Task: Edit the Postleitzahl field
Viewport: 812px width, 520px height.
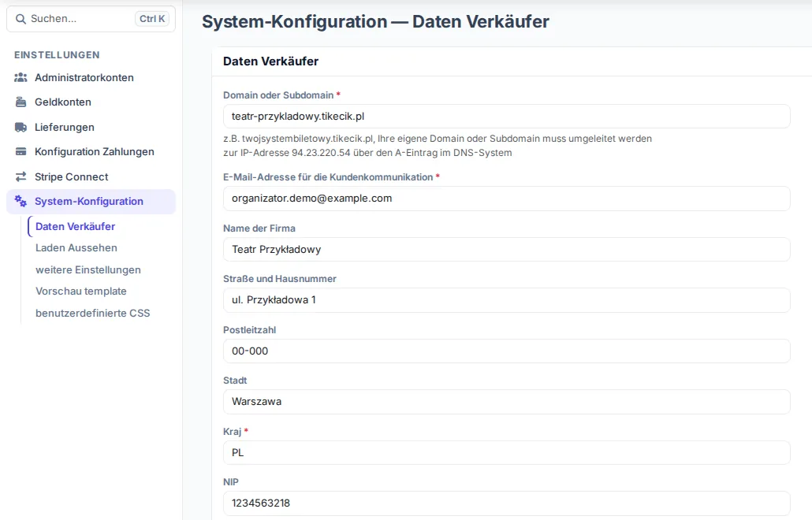Action: pos(506,351)
